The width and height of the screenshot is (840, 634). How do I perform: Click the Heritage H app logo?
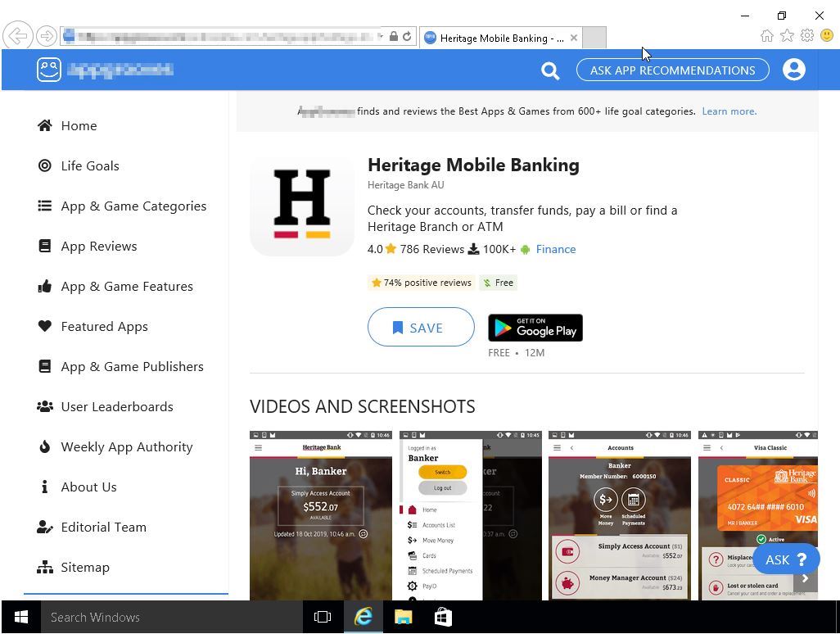302,204
